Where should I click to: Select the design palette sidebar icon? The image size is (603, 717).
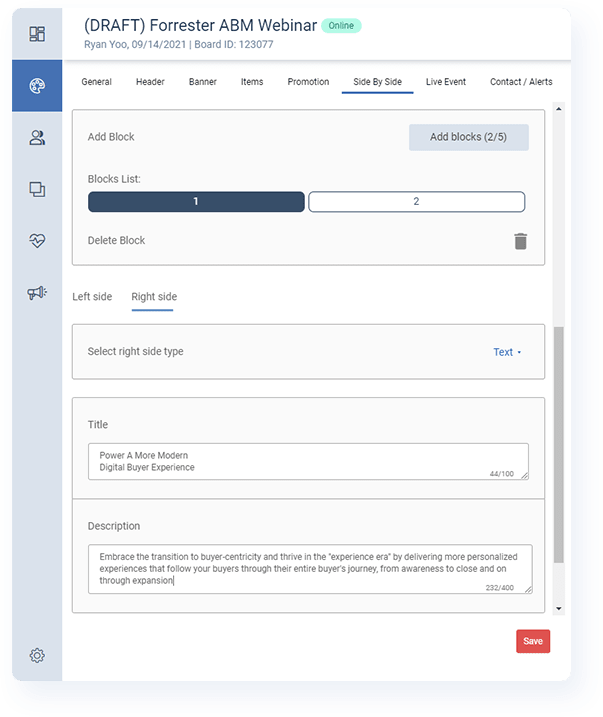(x=37, y=86)
